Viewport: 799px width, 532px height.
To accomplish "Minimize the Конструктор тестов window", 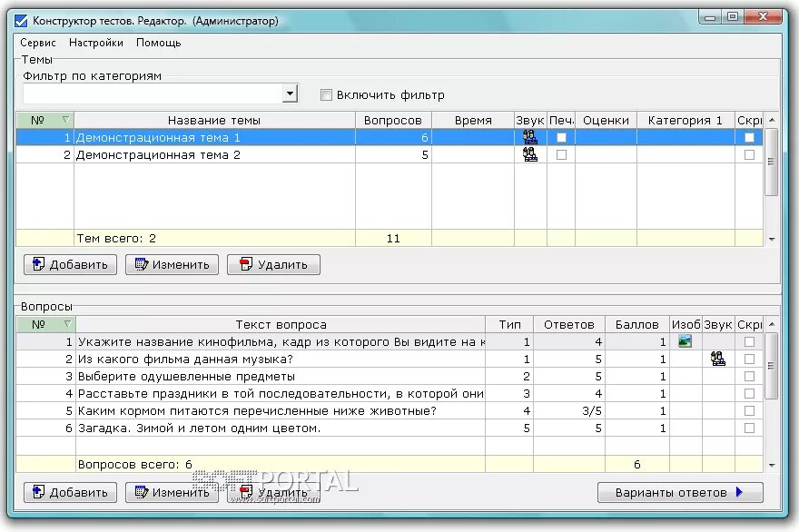I will pyautogui.click(x=710, y=17).
